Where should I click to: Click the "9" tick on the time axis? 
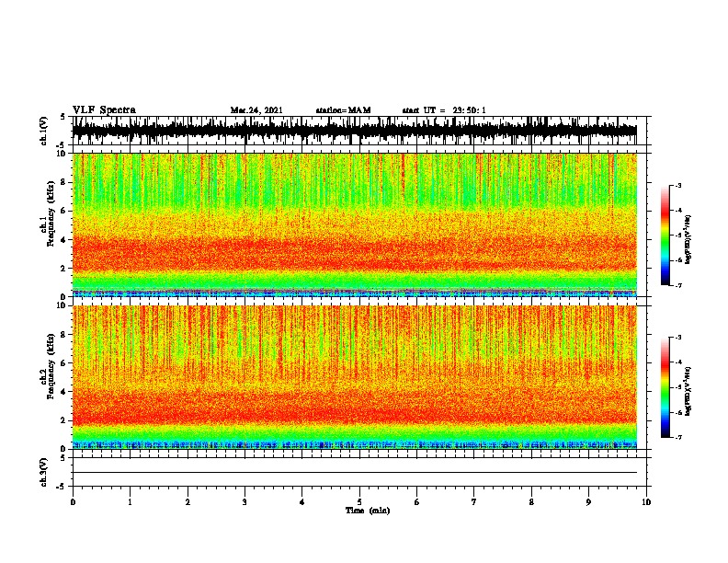tap(588, 502)
